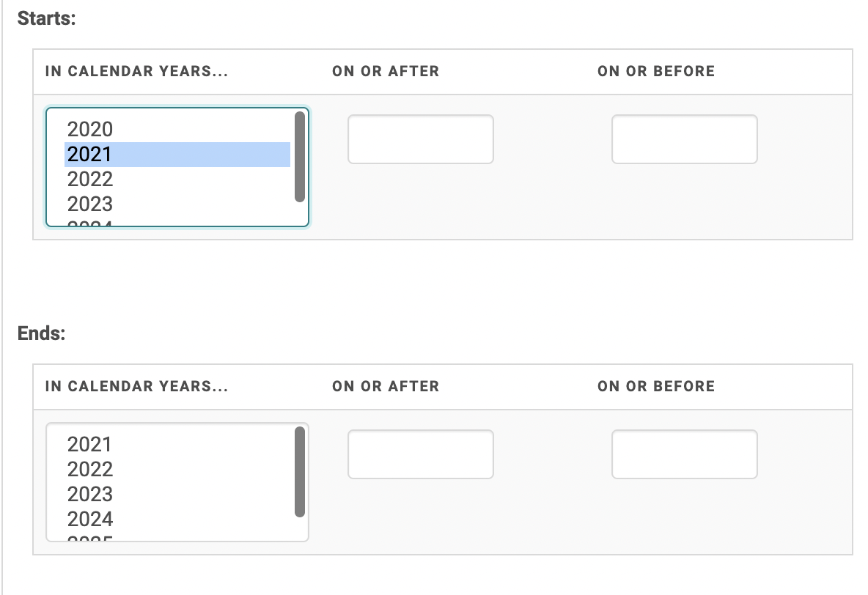Viewport: 868px width, 595px height.
Task: Click the Starts years list scrollbar
Action: point(299,157)
